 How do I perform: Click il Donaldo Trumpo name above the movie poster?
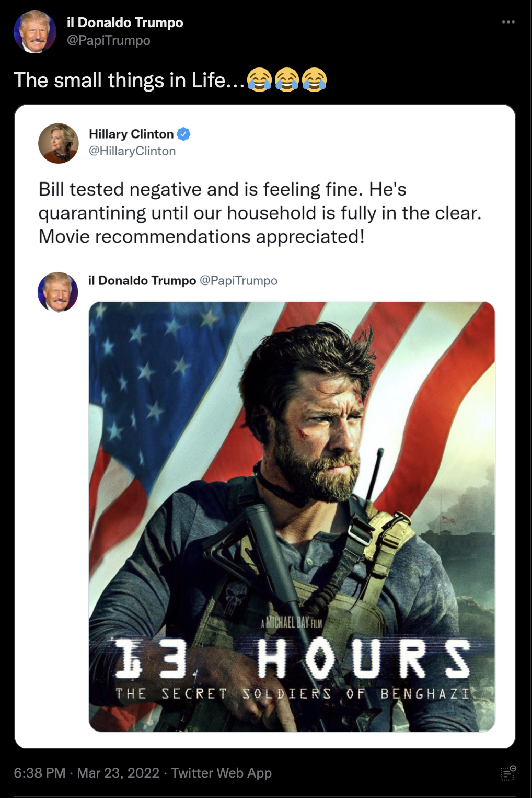click(x=142, y=280)
